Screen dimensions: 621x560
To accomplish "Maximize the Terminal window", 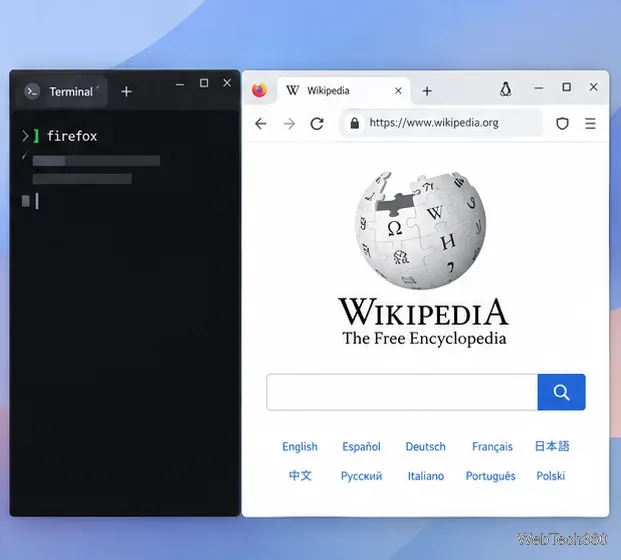I will tap(204, 83).
